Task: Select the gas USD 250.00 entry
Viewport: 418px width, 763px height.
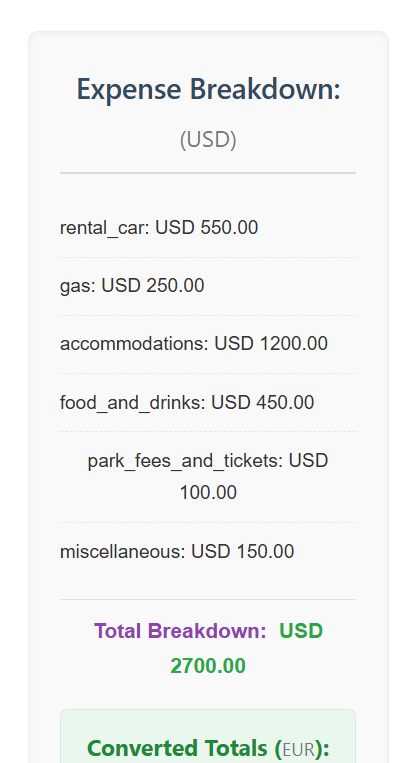Action: [x=208, y=286]
